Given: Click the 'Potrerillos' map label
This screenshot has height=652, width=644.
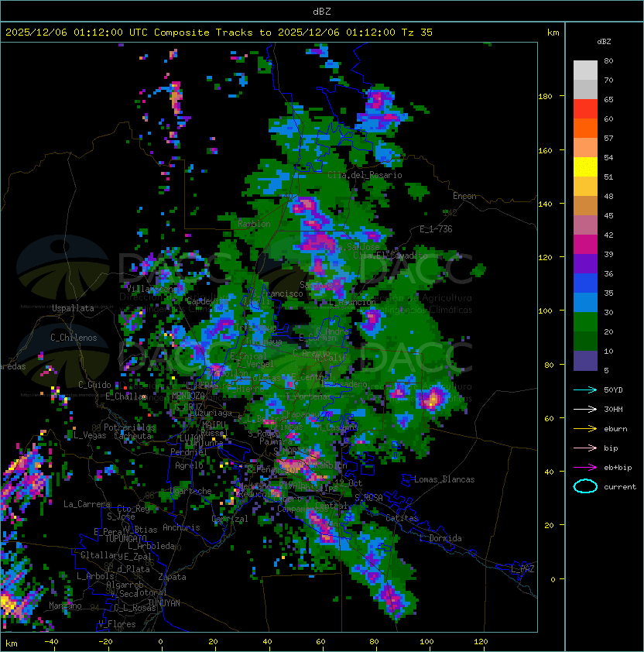Looking at the screenshot, I should 129,427.
